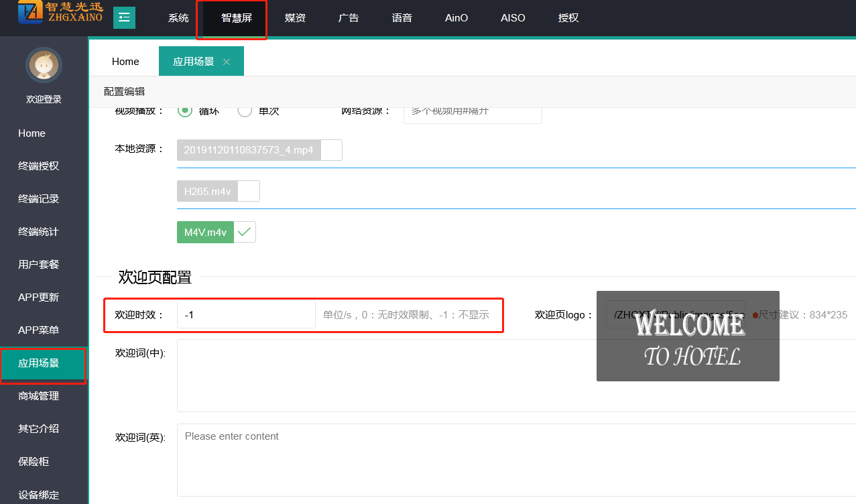Click the 网络资源 input field
This screenshot has height=504, width=856.
[x=473, y=112]
